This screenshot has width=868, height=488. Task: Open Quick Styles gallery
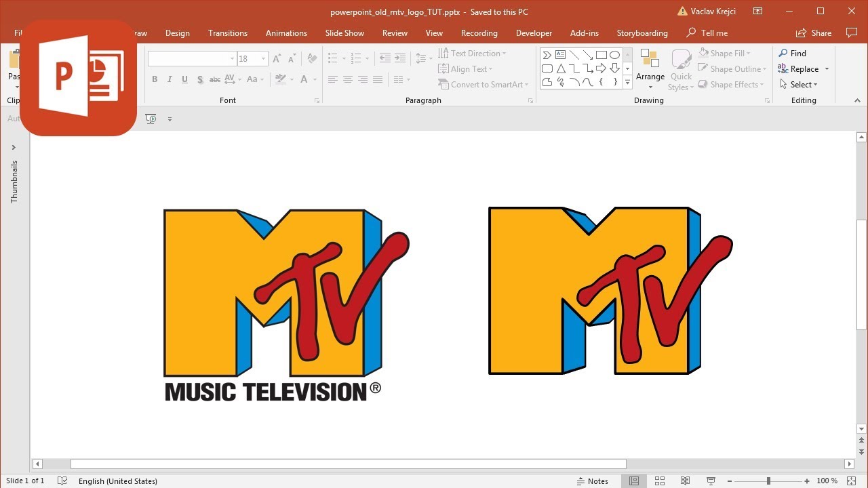tap(681, 70)
